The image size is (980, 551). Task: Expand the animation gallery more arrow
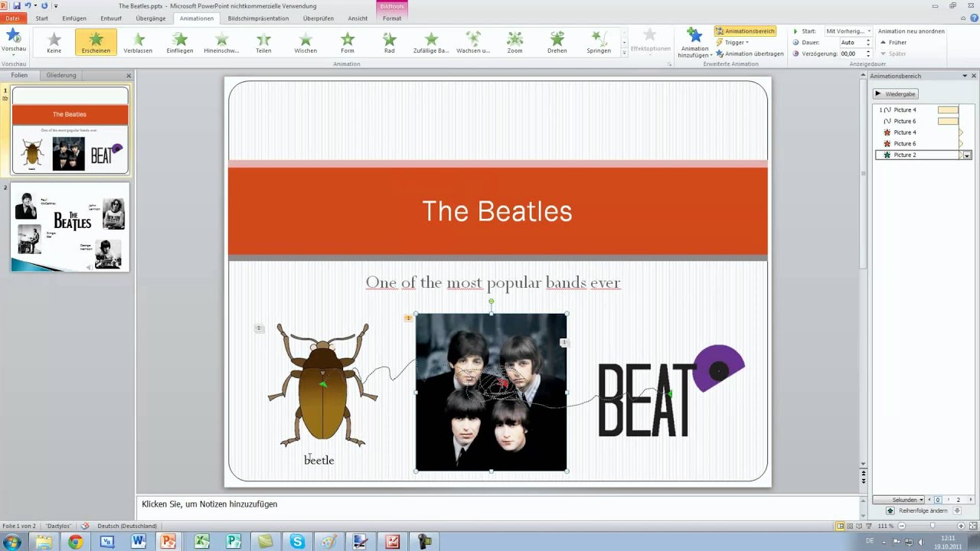point(625,52)
